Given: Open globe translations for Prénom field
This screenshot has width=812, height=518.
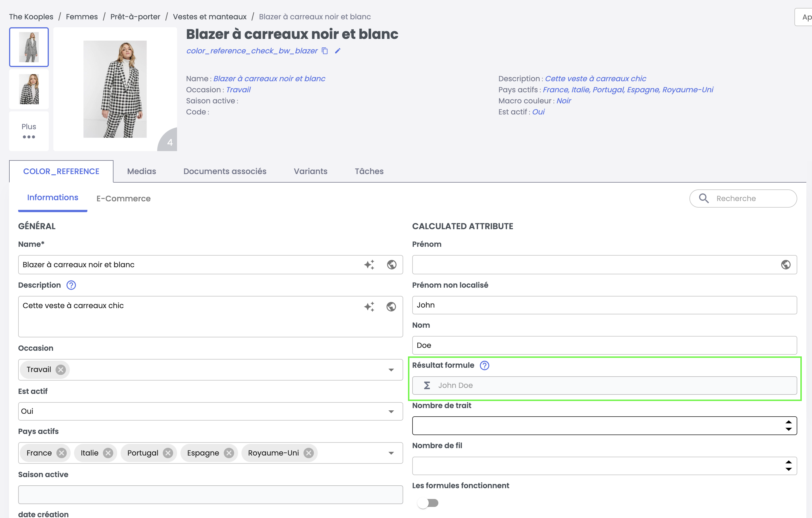Looking at the screenshot, I should click(786, 265).
